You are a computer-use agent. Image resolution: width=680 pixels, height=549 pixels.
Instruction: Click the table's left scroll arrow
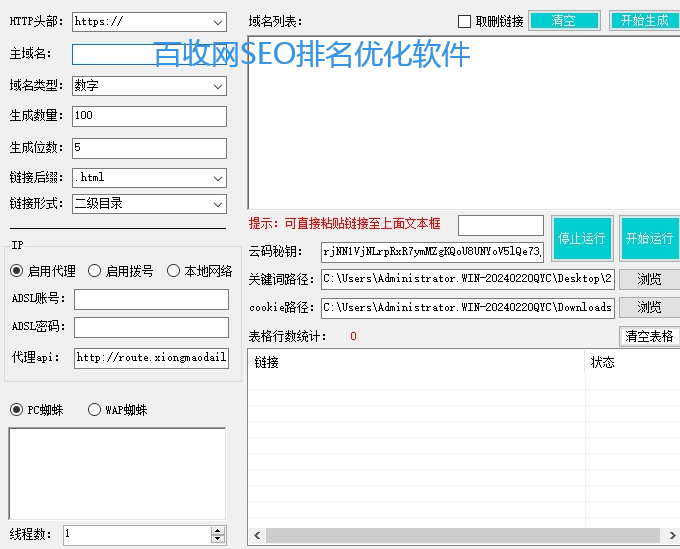(257, 536)
